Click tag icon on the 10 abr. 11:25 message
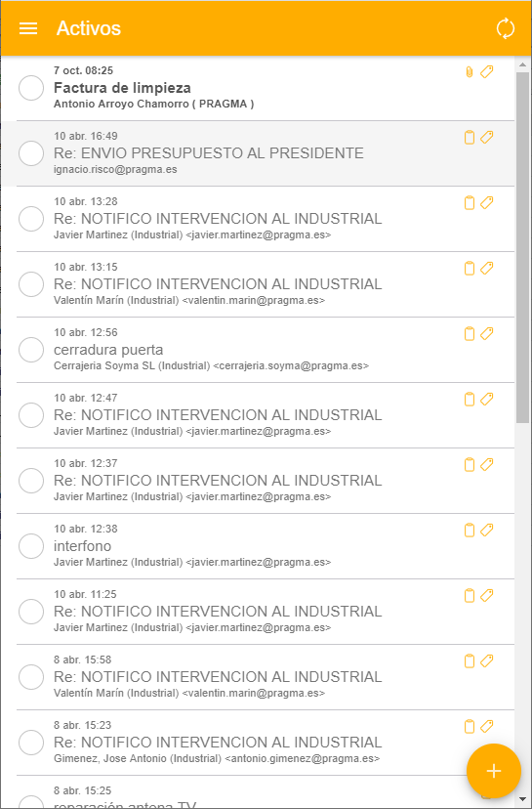532x809 pixels. (x=487, y=595)
